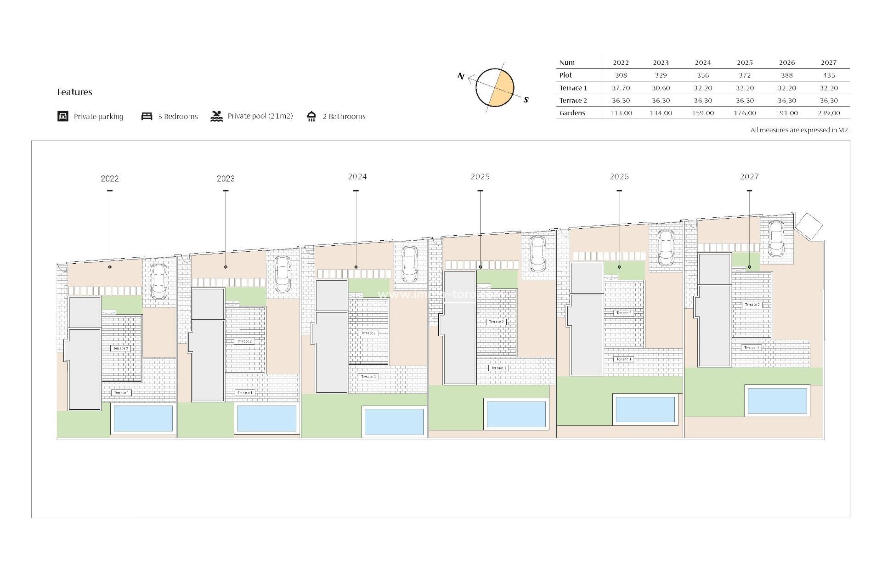Click the 2 Bathrooms shower icon
This screenshot has height=588, width=882.
coord(312,116)
